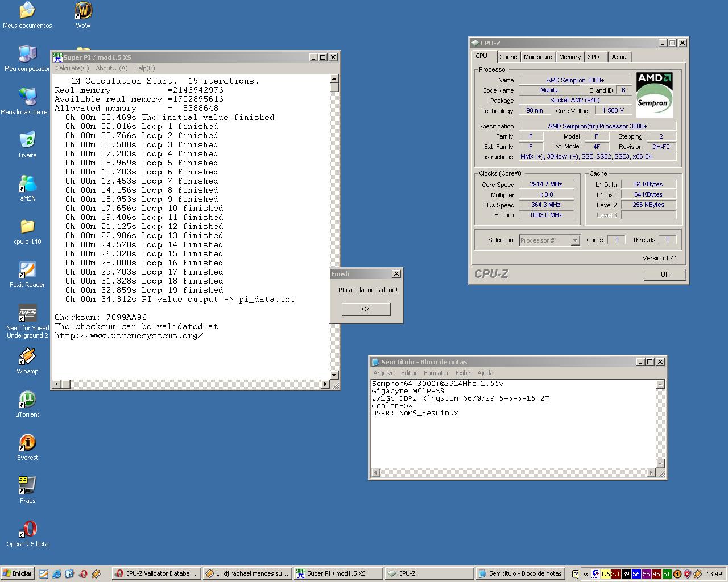Image resolution: width=728 pixels, height=582 pixels.
Task: Click the 56 blue tray indicator
Action: tap(636, 574)
